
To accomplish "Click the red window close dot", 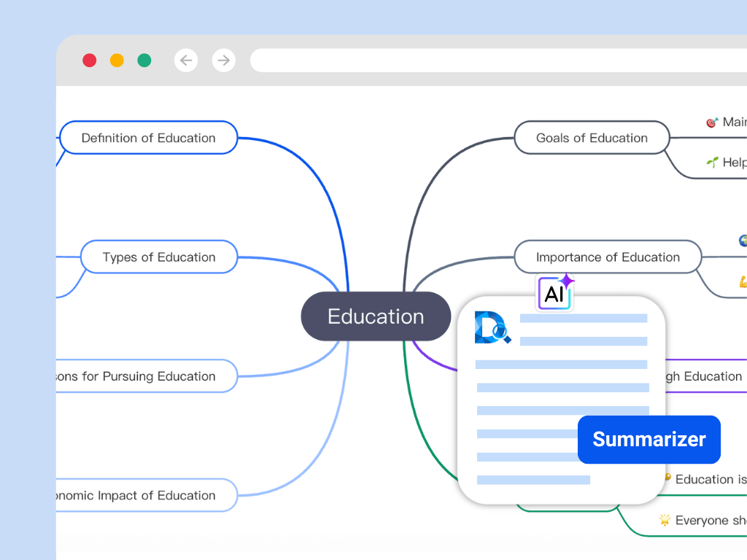I will (x=90, y=61).
